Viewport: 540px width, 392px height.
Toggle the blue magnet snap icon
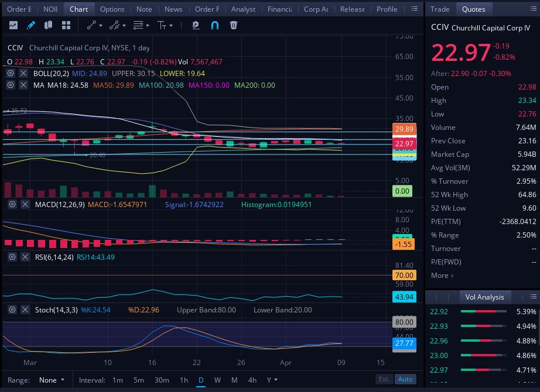[x=214, y=25]
